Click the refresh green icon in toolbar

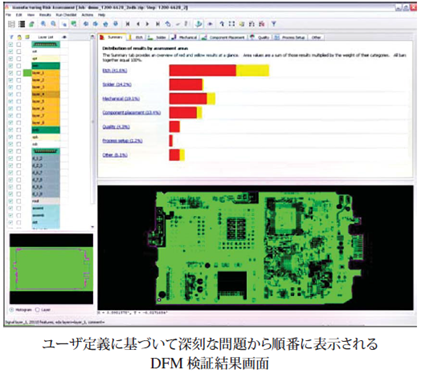pyautogui.click(x=32, y=24)
